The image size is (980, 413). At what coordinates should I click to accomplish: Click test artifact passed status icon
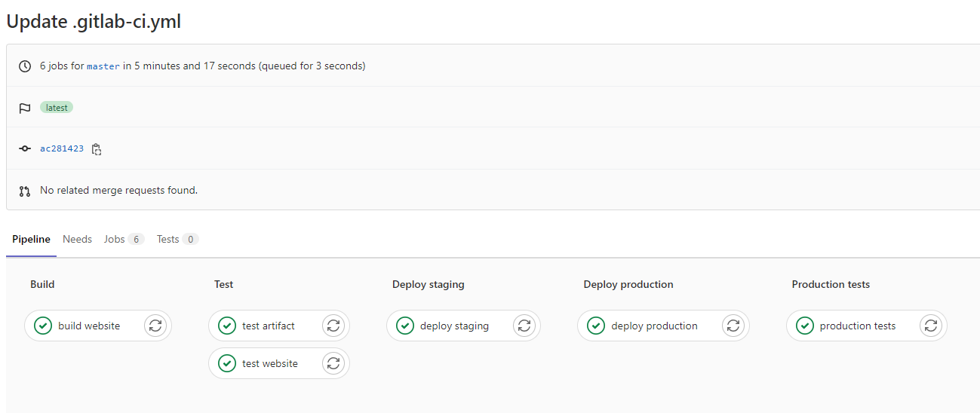pos(227,326)
